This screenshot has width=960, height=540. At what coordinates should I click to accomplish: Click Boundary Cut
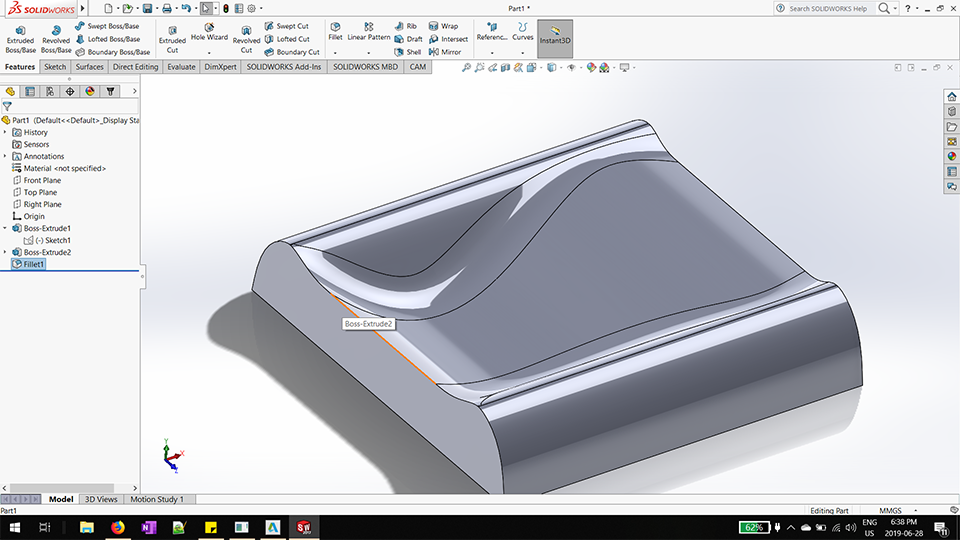(292, 52)
